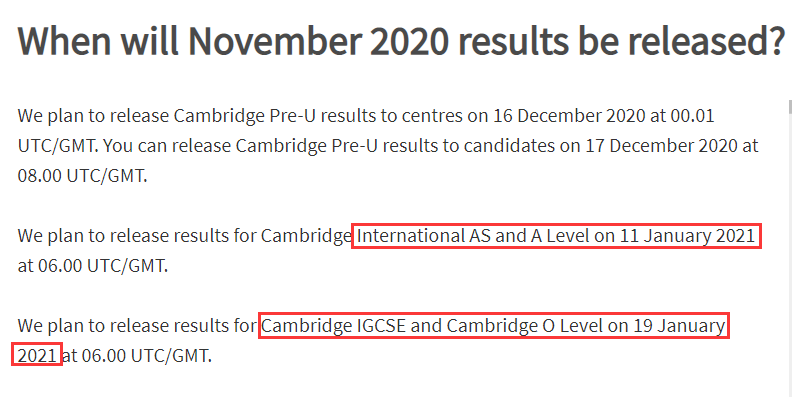
Task: Click the word "candidates" in first paragraph
Action: 513,145
